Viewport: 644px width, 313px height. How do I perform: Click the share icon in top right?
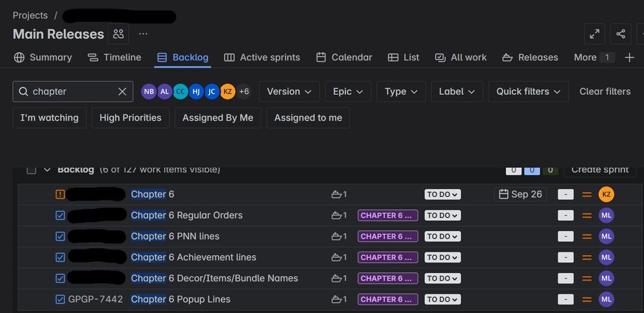click(621, 34)
